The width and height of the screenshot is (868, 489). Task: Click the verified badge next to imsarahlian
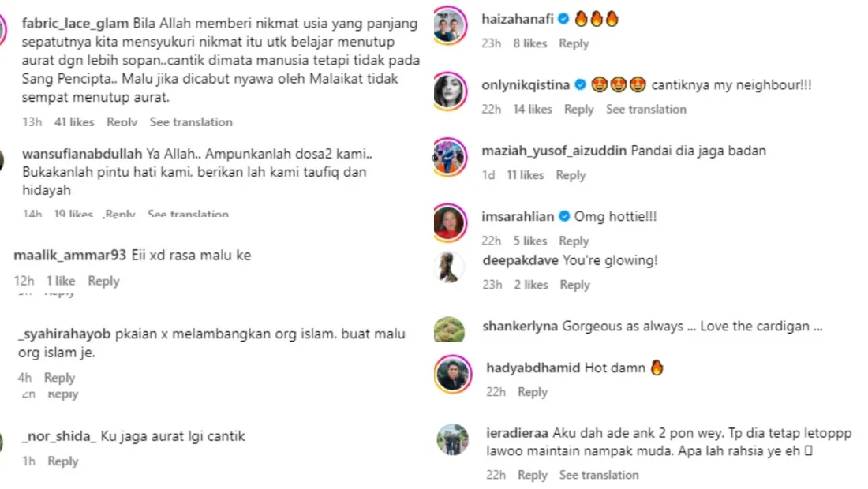click(x=564, y=216)
